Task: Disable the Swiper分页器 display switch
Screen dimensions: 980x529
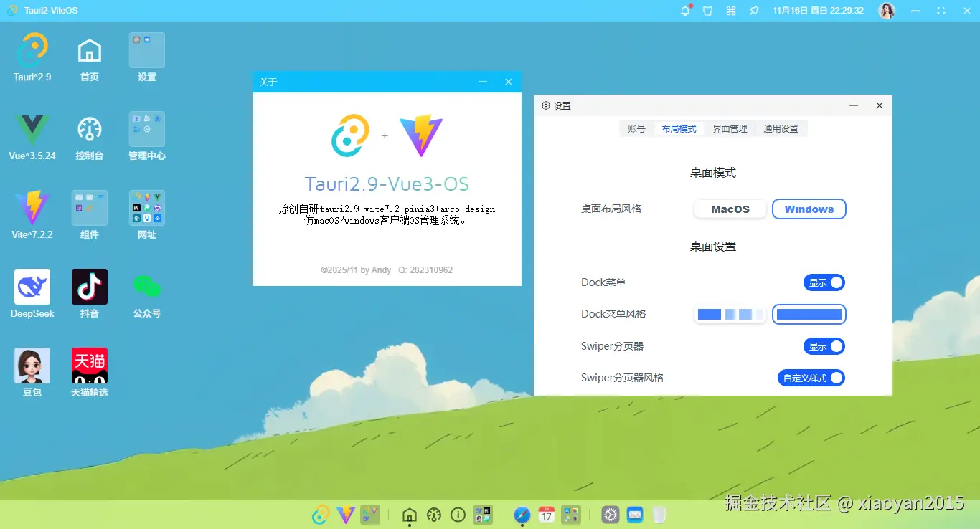Action: [x=824, y=346]
